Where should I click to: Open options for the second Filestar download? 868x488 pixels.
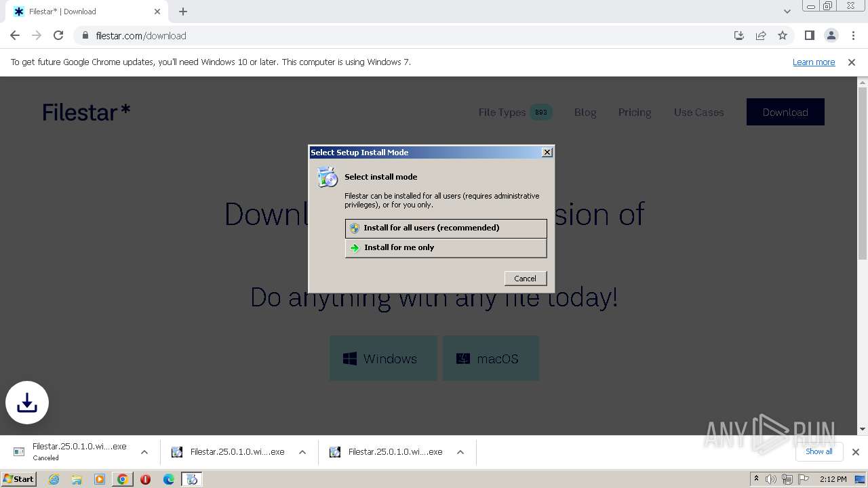pyautogui.click(x=302, y=452)
